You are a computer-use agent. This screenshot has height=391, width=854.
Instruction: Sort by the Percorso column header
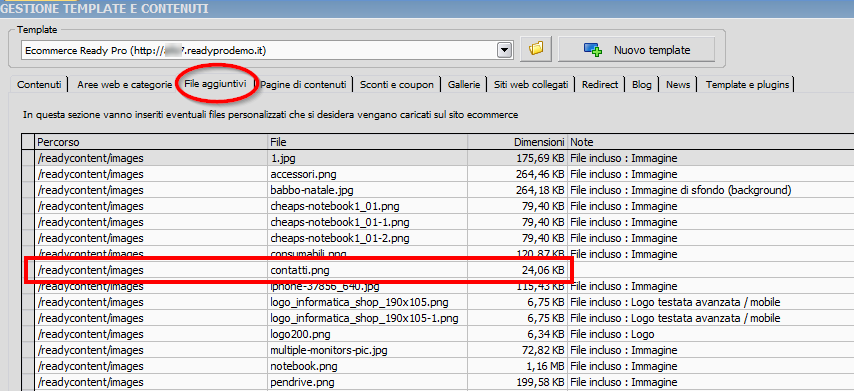[151, 142]
